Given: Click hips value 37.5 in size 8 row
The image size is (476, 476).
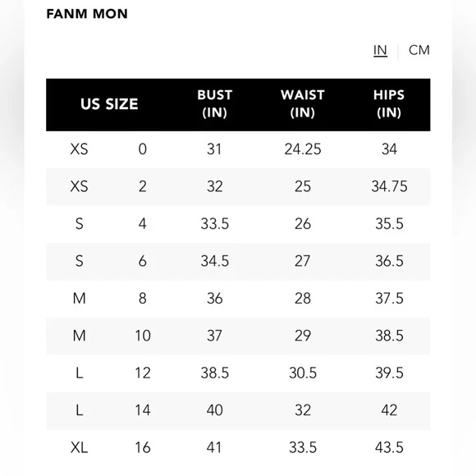Looking at the screenshot, I should click(389, 299).
